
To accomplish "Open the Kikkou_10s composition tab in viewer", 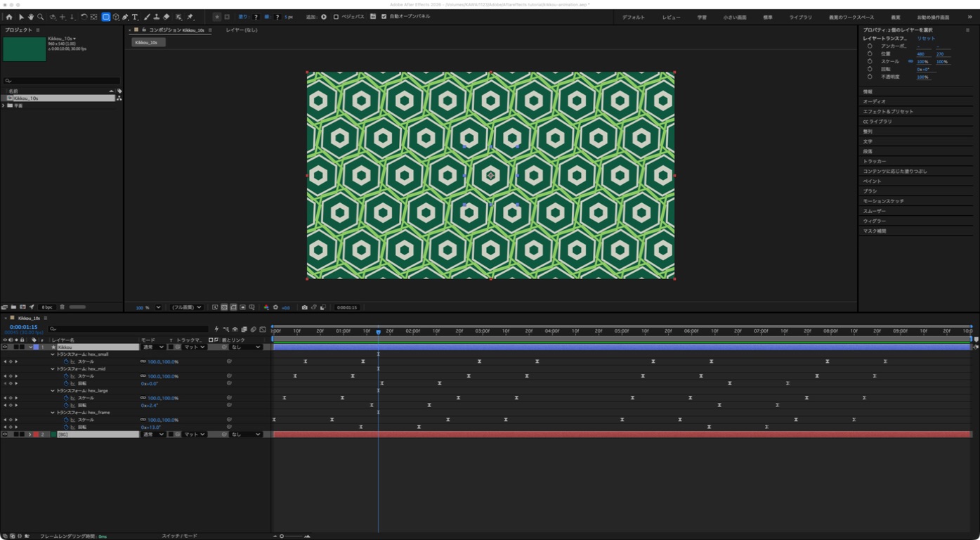I will tap(176, 30).
